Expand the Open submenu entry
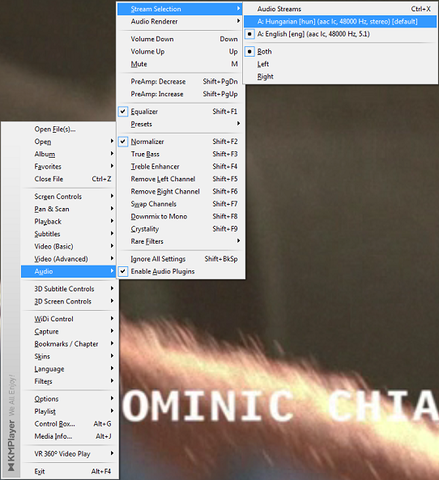 click(68, 141)
